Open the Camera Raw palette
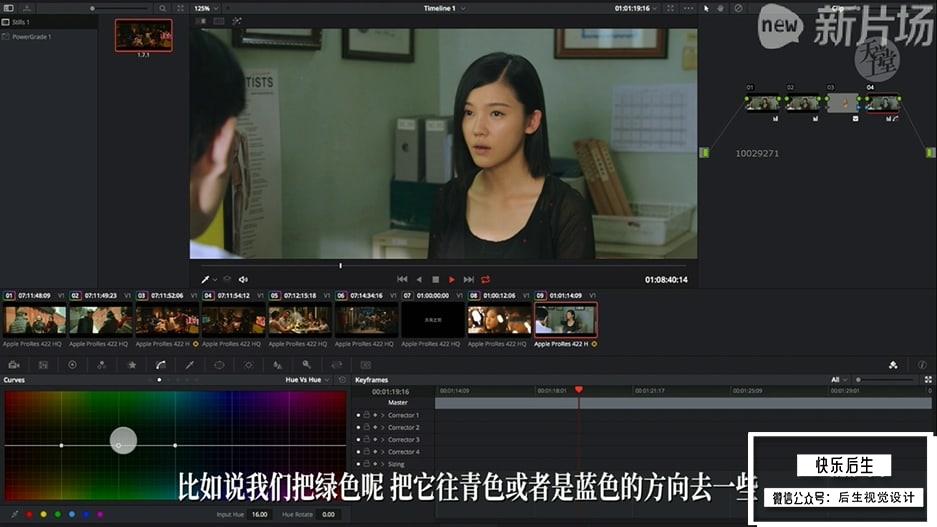Image resolution: width=937 pixels, height=527 pixels. [14, 365]
